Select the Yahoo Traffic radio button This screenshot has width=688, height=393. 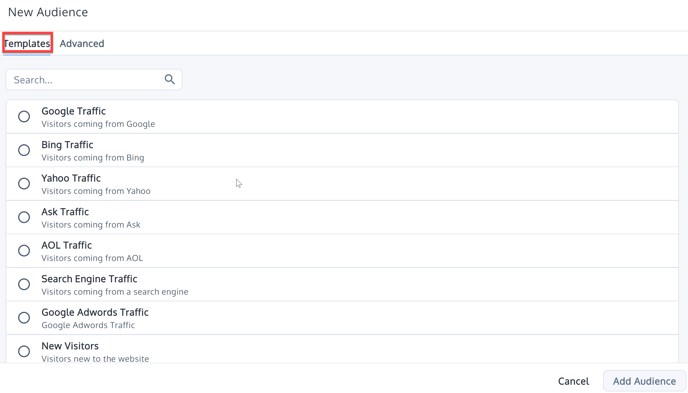point(24,184)
